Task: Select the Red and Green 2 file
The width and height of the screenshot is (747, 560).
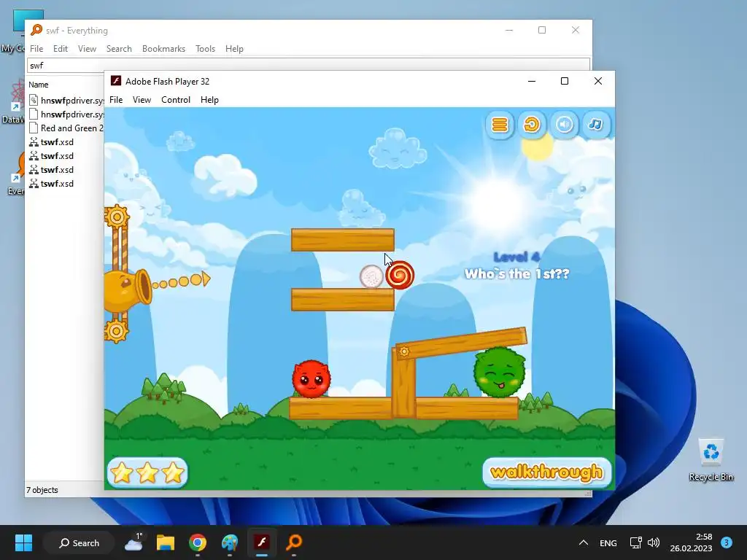Action: [66, 128]
